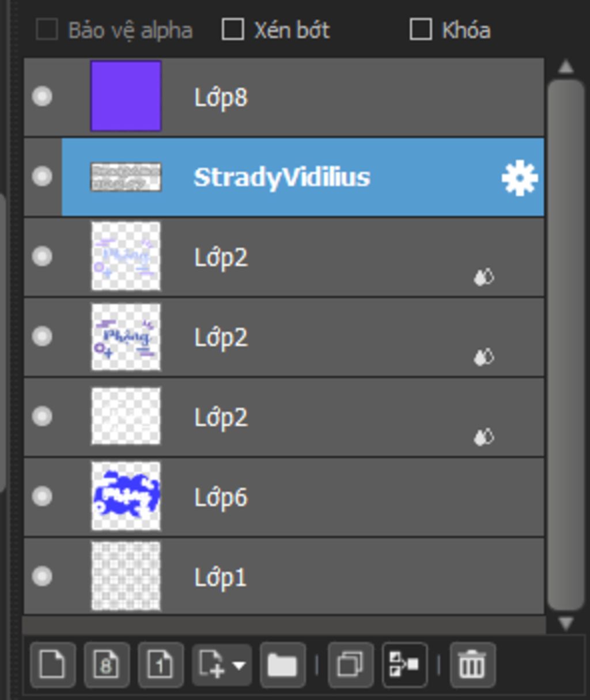This screenshot has width=590, height=700.
Task: Click the purple Lớp8 layer thumbnail
Action: point(126,96)
